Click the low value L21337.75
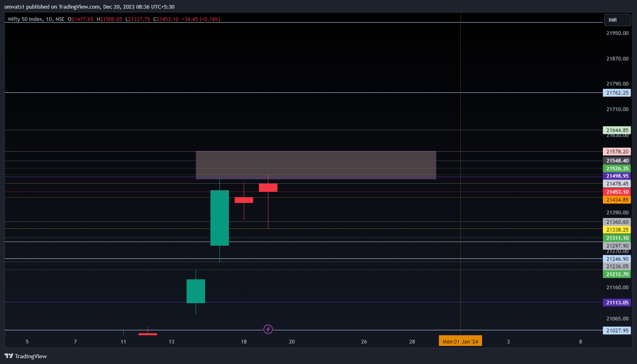 pos(138,19)
